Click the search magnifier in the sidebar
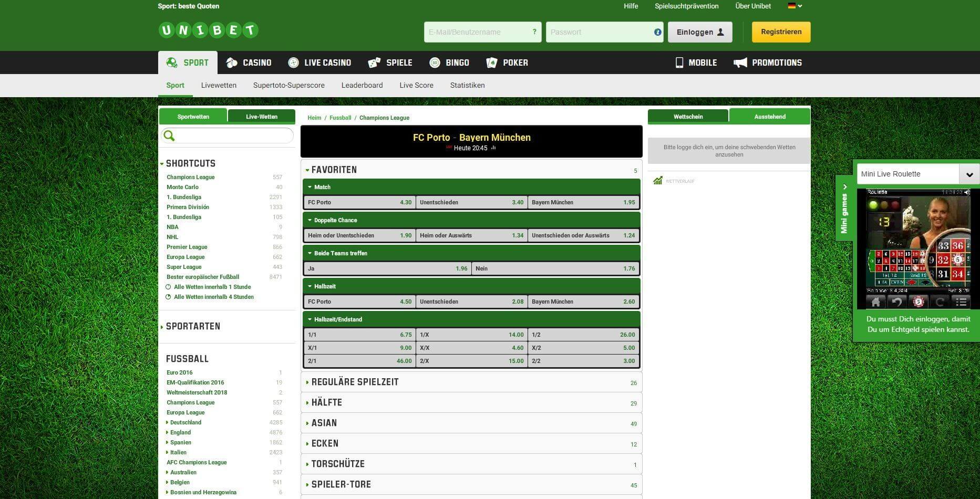Screen dimensions: 980x499 (x=169, y=136)
